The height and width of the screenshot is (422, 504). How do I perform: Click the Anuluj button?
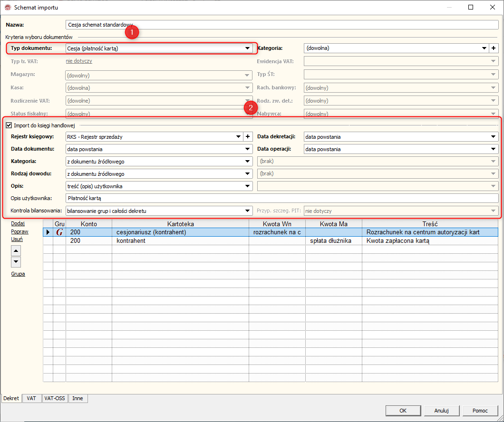[442, 411]
